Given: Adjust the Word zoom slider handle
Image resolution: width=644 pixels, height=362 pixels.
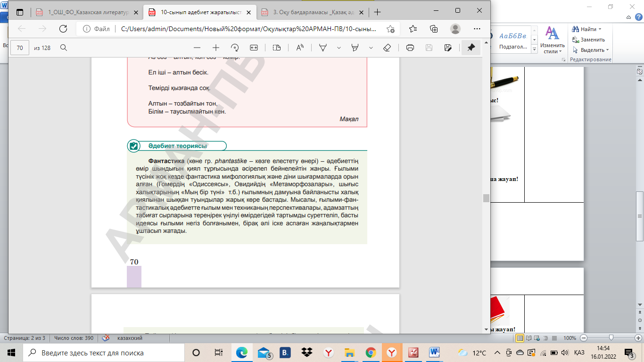Looking at the screenshot, I should tap(611, 337).
